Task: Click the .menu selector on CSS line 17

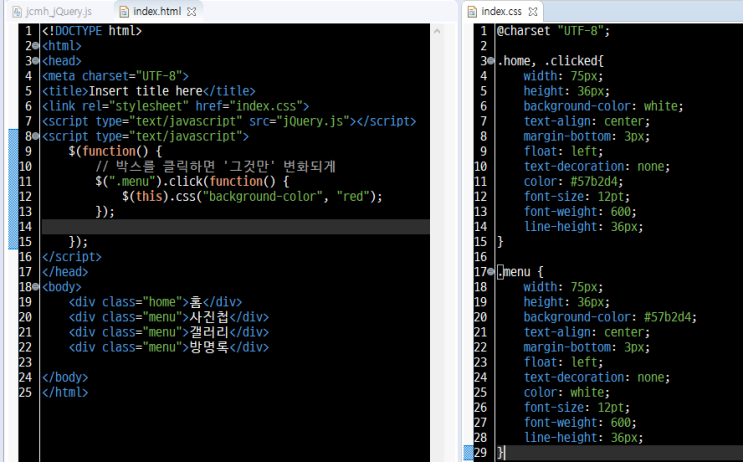Action: [x=514, y=272]
